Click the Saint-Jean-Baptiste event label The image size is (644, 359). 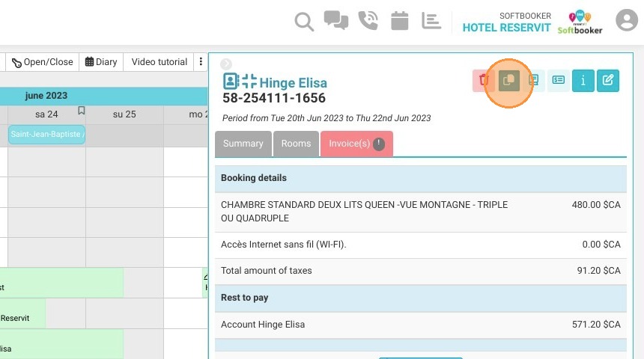[47, 134]
